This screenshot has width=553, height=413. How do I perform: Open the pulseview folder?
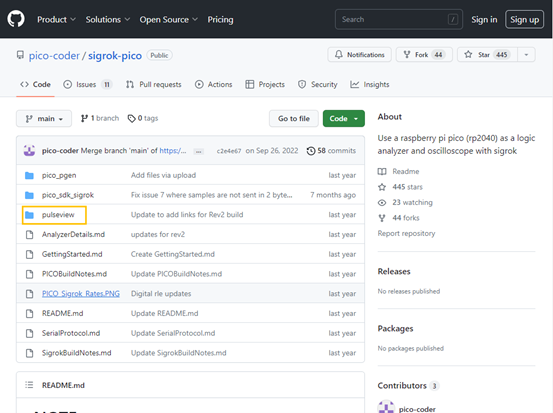coord(58,215)
